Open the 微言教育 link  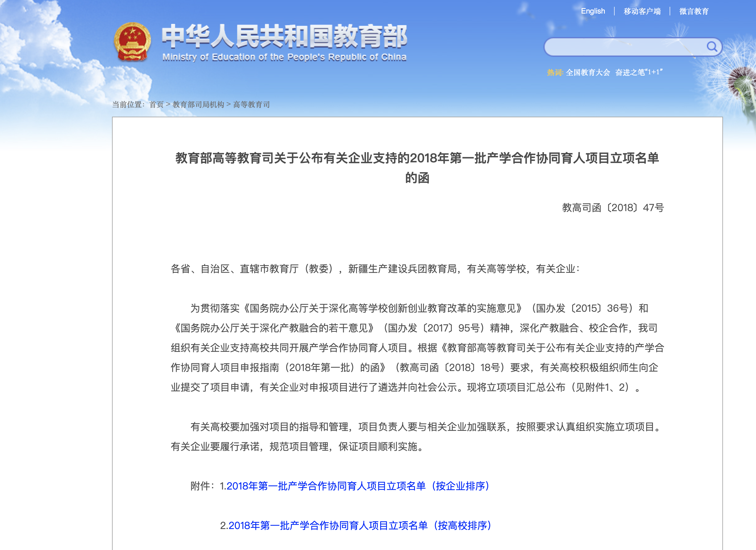point(694,11)
